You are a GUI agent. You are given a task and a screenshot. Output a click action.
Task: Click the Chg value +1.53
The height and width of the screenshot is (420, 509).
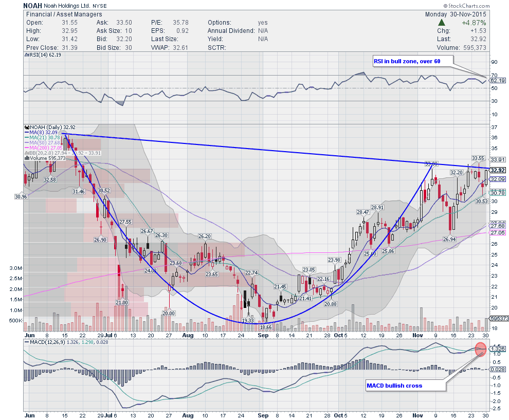(x=478, y=31)
